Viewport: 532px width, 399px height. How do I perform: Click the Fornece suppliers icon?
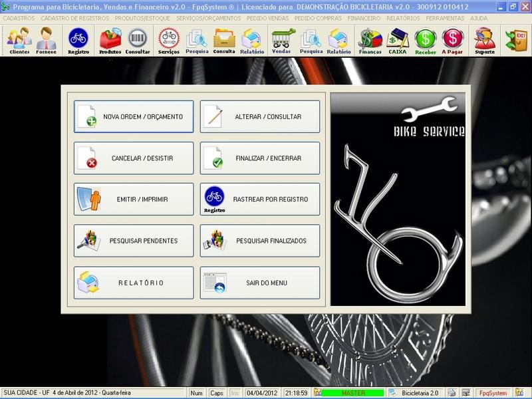[x=47, y=41]
